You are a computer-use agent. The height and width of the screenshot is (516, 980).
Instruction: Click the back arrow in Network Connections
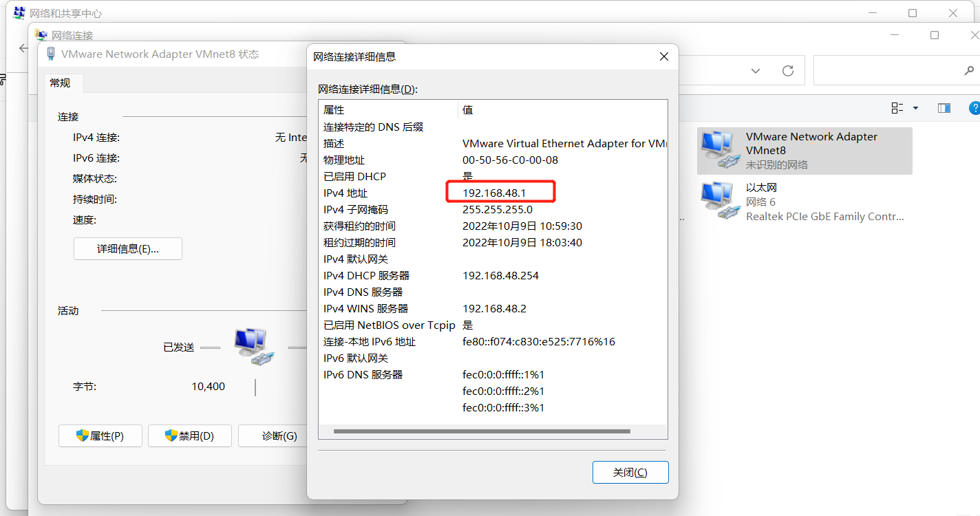[23, 48]
